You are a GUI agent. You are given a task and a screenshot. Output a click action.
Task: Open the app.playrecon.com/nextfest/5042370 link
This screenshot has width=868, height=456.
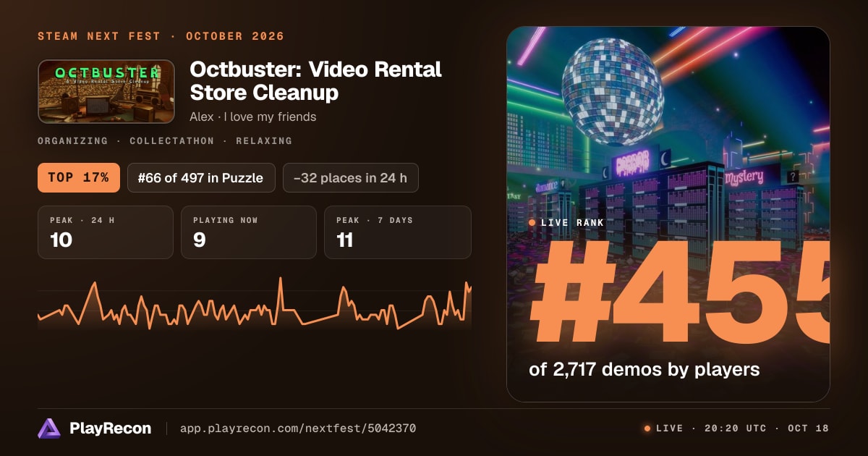(x=297, y=428)
